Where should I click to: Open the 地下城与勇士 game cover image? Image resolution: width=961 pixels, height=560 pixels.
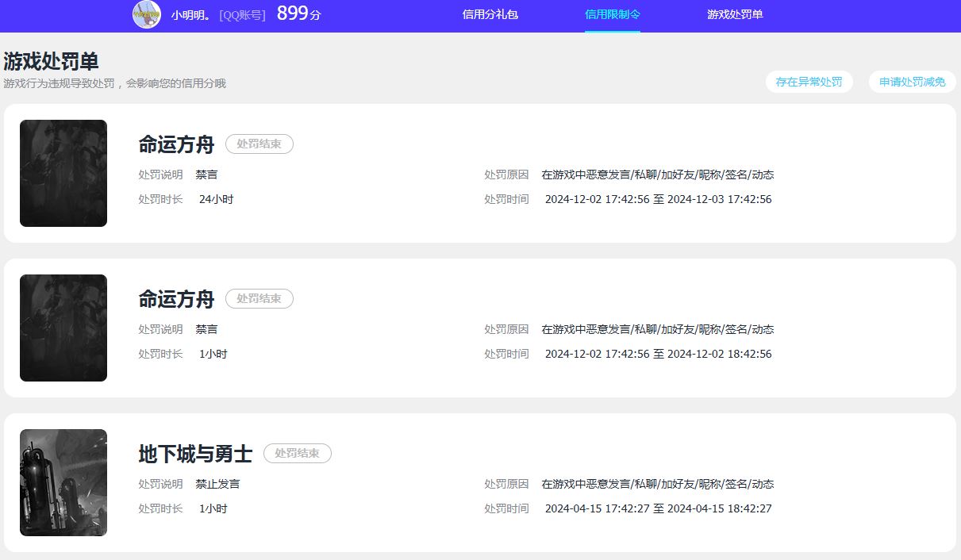pos(63,481)
